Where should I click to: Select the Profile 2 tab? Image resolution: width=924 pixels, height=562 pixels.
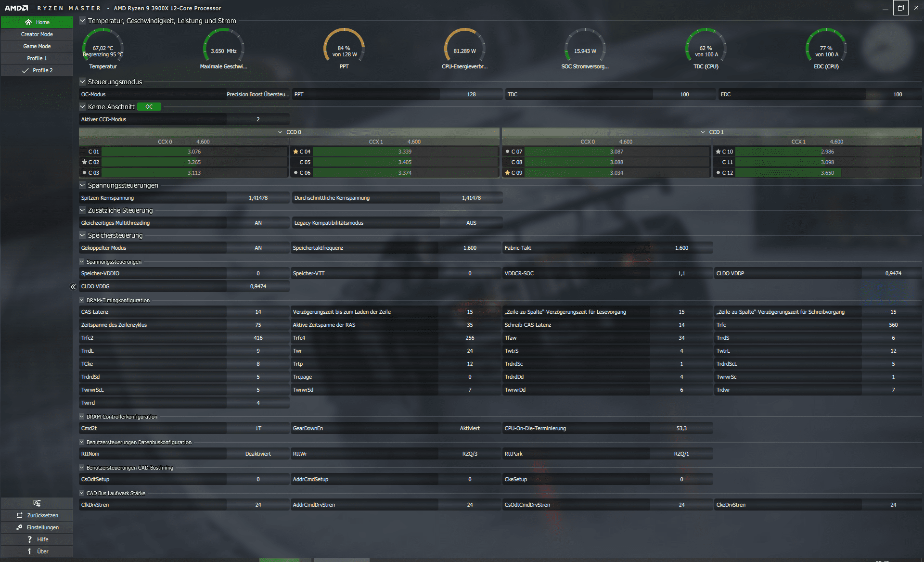tap(37, 70)
